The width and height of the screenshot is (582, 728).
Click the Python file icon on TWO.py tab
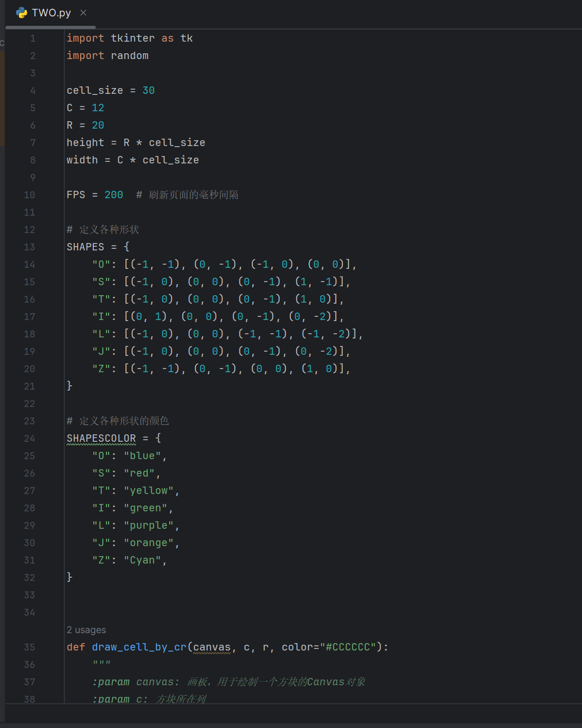click(22, 13)
